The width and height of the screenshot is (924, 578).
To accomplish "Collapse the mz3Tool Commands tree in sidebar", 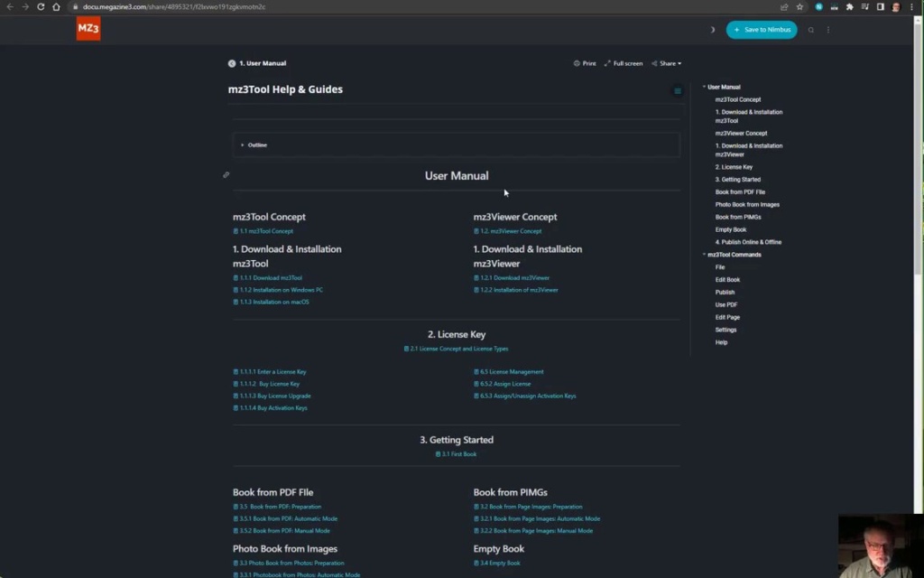I will pyautogui.click(x=704, y=254).
